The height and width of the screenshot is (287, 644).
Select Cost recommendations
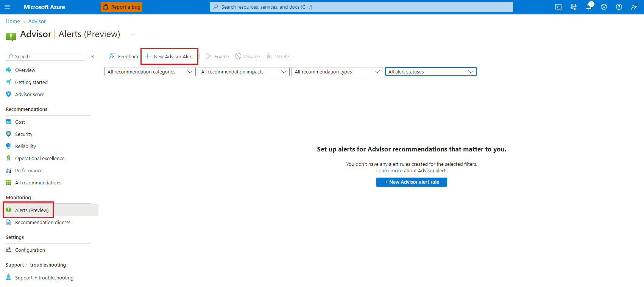click(20, 122)
